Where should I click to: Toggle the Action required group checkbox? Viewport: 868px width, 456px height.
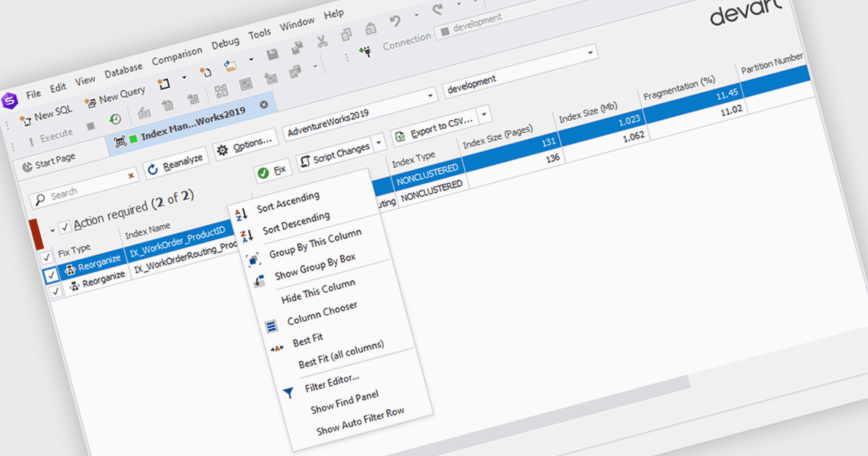(x=64, y=227)
